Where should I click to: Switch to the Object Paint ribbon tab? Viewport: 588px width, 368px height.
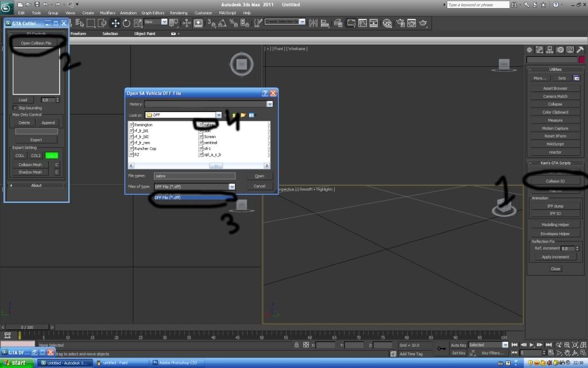[x=145, y=34]
